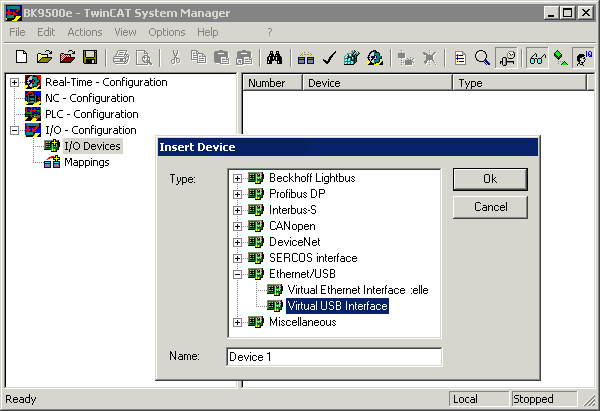Expand the Profibus DP type node

click(x=237, y=194)
